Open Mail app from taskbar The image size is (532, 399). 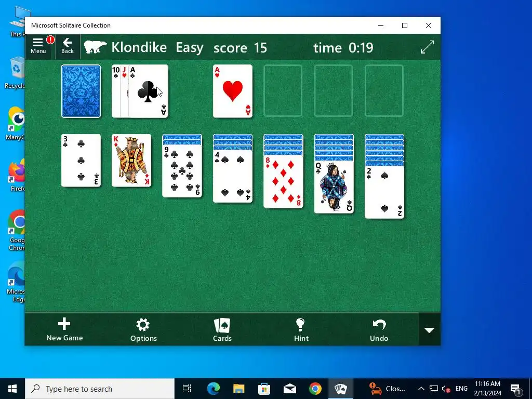pos(290,389)
